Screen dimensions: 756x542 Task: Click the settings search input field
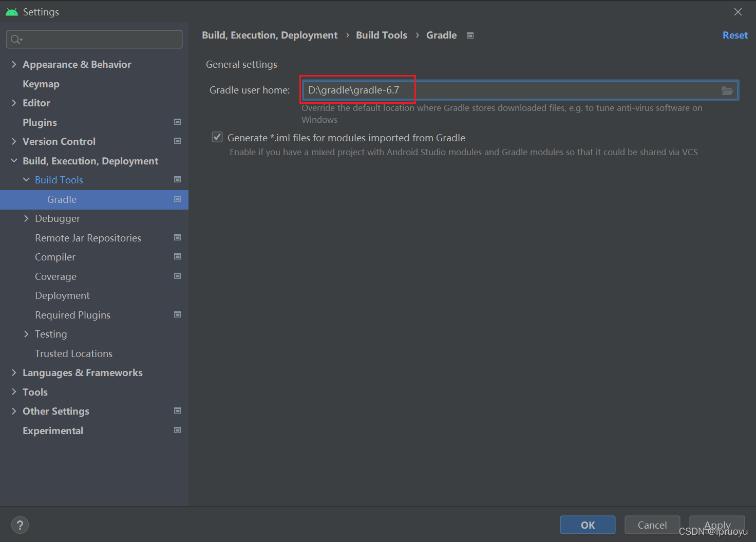tap(94, 40)
